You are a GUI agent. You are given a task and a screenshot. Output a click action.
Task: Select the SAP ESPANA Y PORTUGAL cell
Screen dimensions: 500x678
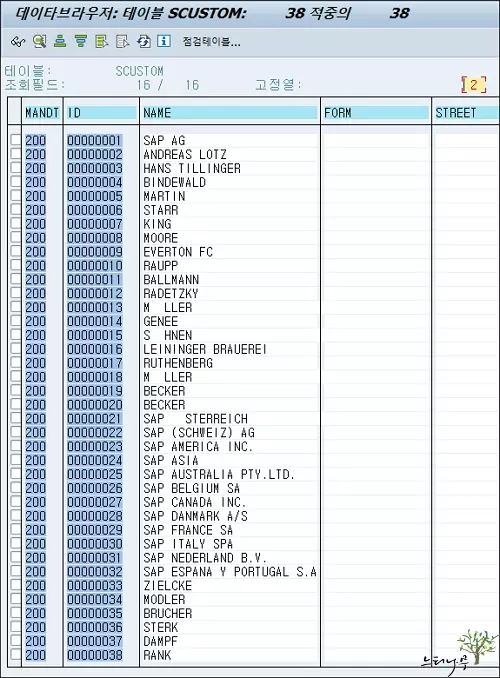click(x=230, y=572)
